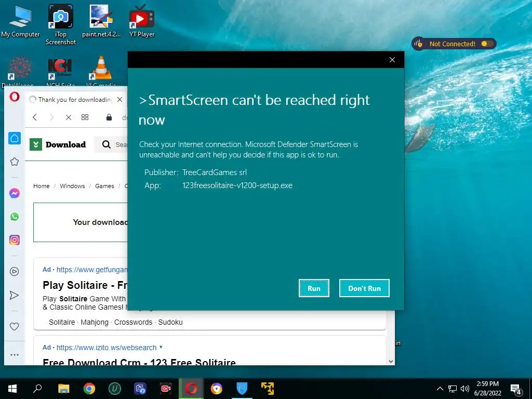Click Run in the SmartScreen dialog

tap(314, 288)
